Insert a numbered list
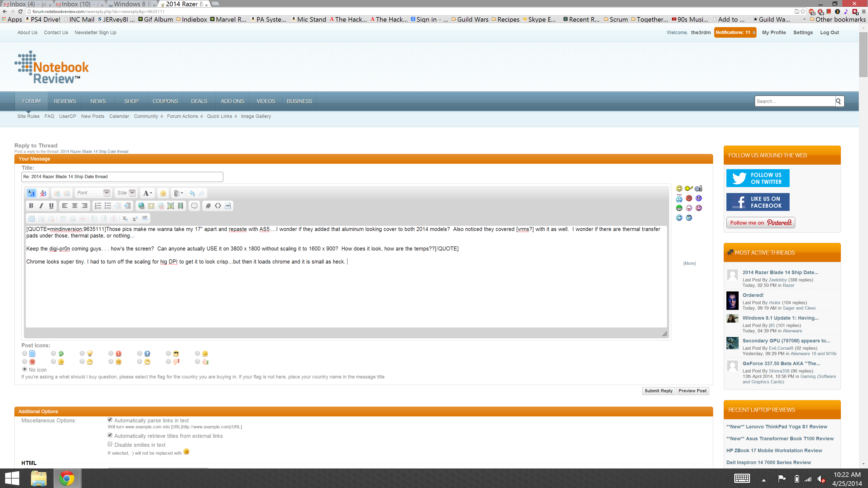 [98, 206]
